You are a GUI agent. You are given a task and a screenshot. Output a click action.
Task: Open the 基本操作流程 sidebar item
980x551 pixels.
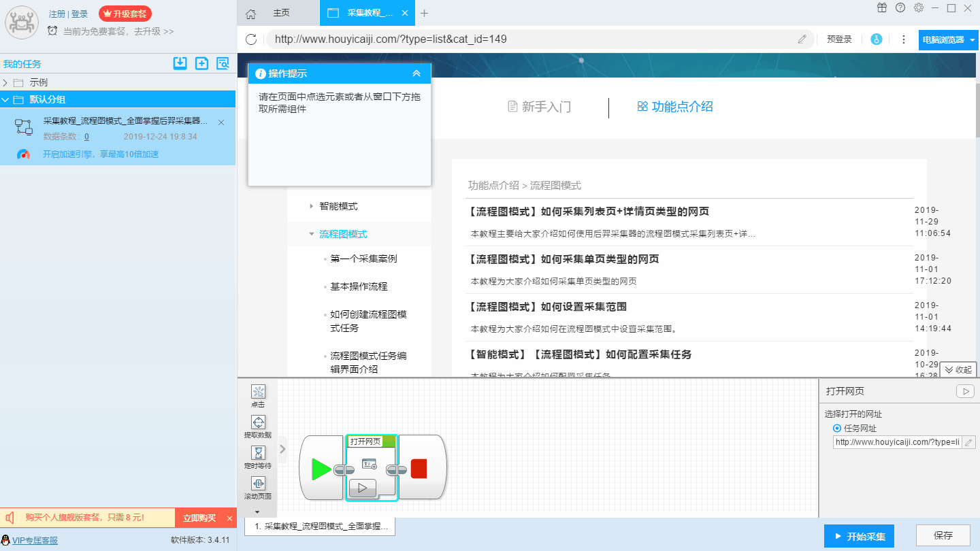coord(359,287)
